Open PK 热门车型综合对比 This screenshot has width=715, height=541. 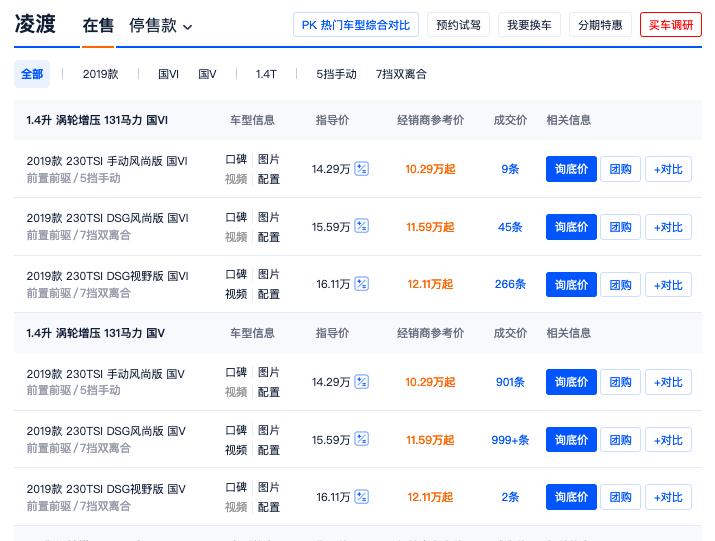click(356, 25)
